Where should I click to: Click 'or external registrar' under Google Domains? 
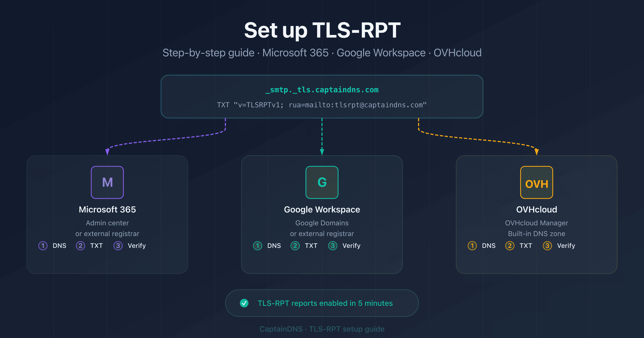[322, 234]
